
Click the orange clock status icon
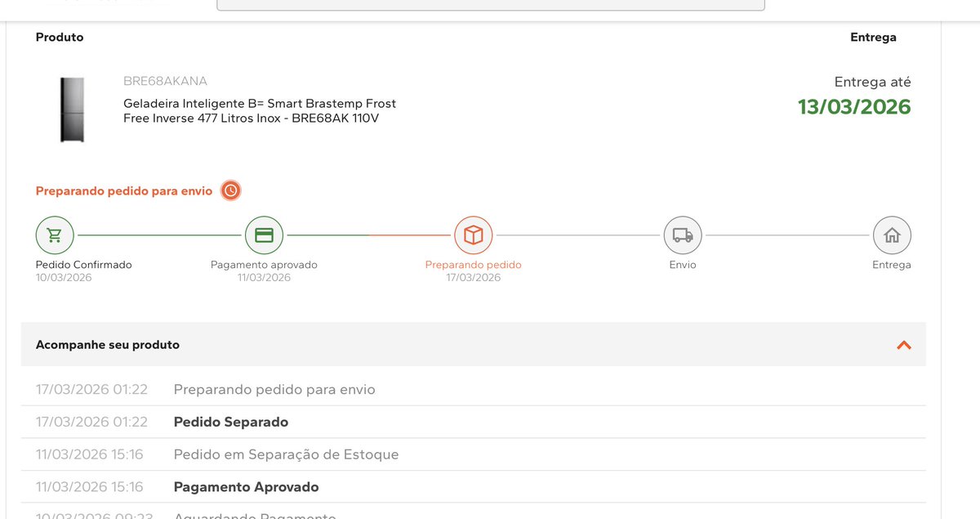click(x=231, y=190)
